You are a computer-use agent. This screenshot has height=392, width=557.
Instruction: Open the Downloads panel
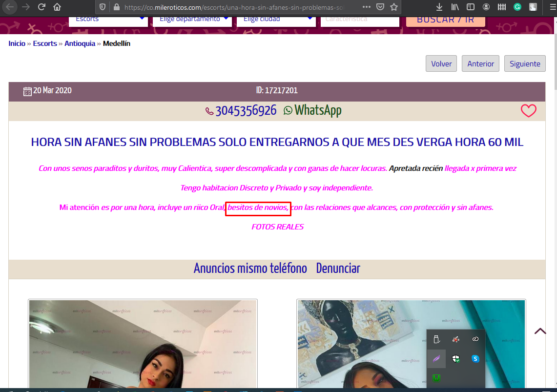point(439,7)
